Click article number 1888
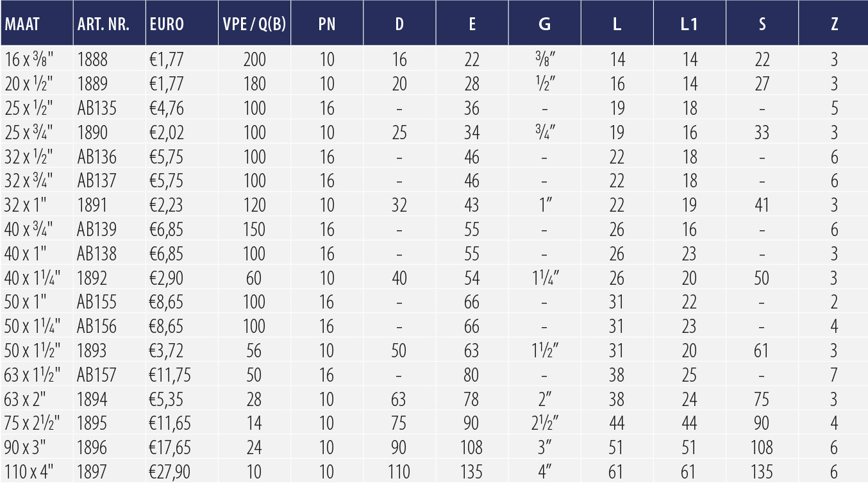Viewport: 868px width, 483px height. [x=91, y=60]
